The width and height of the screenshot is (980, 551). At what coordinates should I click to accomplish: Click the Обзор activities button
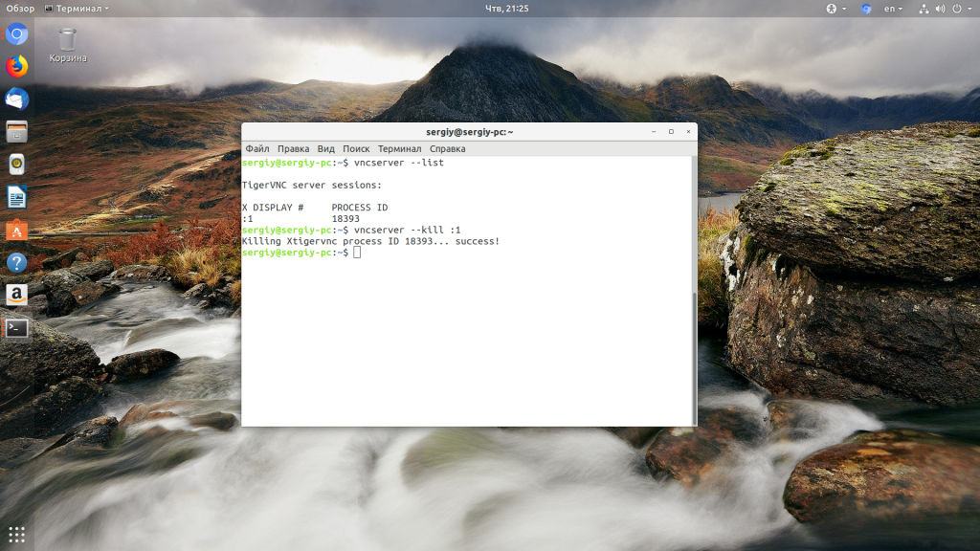[x=20, y=9]
